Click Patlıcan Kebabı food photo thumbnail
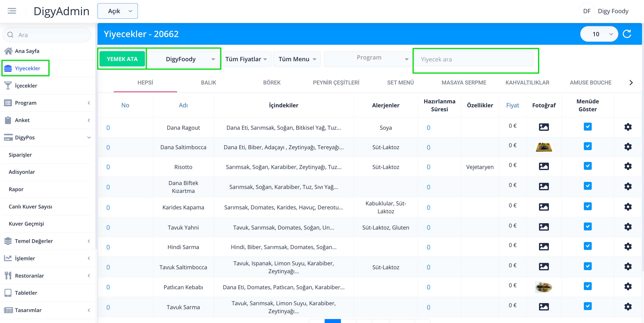This screenshot has width=644, height=323. 544,287
